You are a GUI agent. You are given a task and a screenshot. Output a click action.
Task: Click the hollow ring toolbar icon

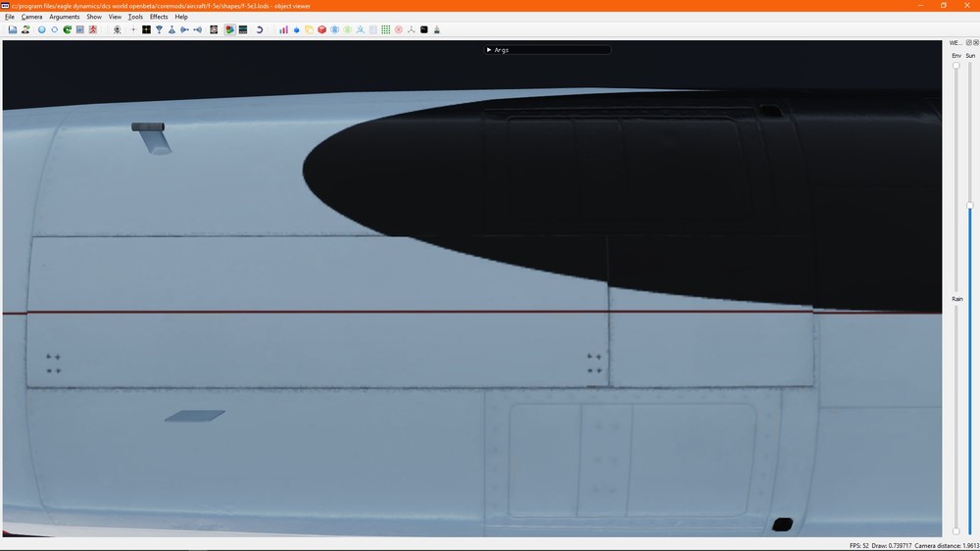pyautogui.click(x=54, y=29)
